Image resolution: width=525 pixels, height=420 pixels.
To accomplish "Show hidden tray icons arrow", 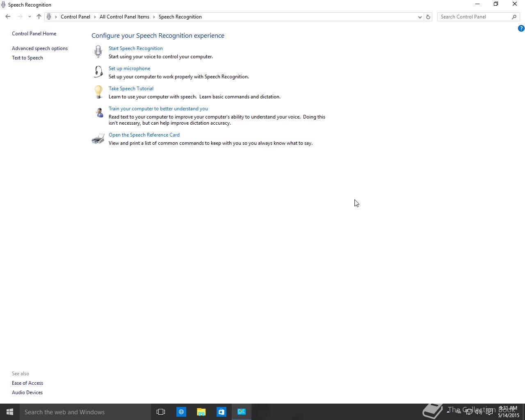I will pos(448,412).
